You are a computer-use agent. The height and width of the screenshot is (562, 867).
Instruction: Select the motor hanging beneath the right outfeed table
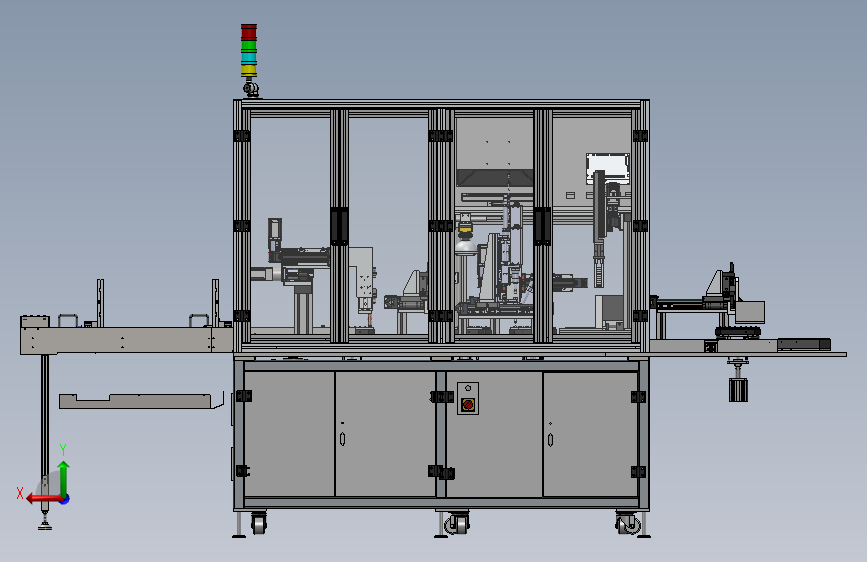[x=738, y=389]
